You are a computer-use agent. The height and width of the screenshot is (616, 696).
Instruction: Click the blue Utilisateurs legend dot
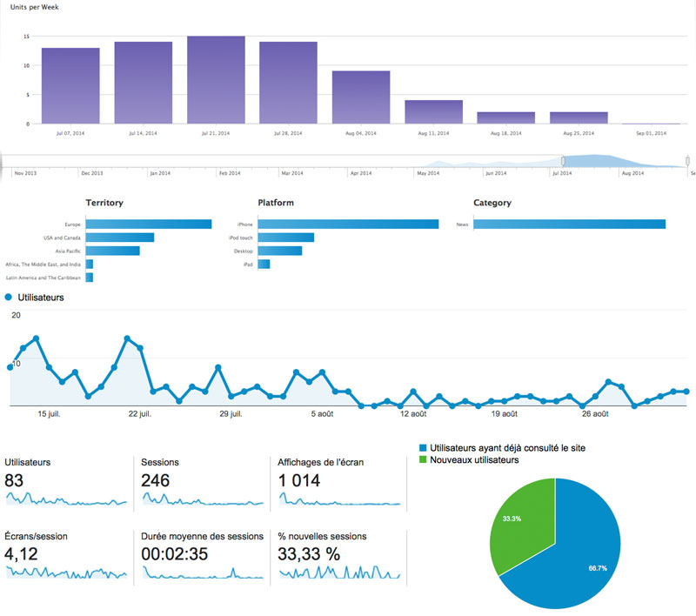8,297
